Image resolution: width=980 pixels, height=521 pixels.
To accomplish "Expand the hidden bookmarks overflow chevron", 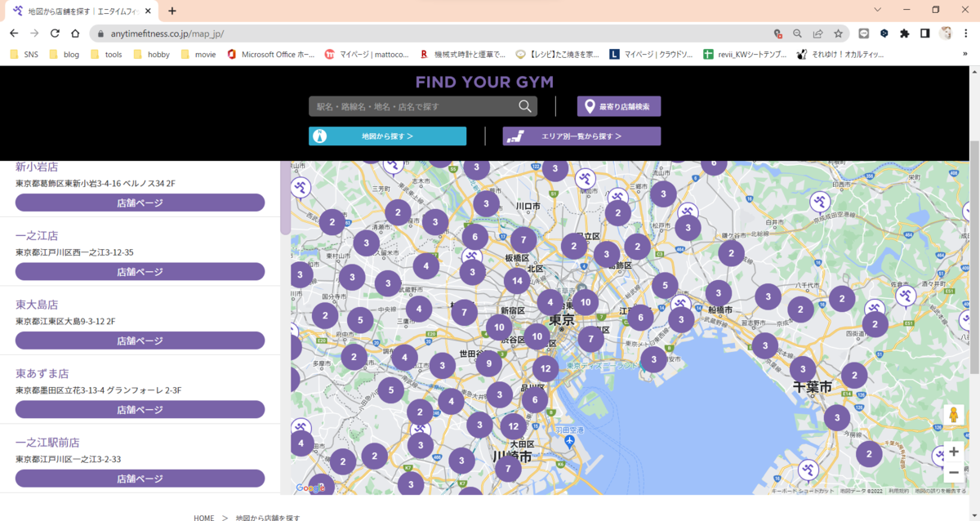I will pos(965,55).
